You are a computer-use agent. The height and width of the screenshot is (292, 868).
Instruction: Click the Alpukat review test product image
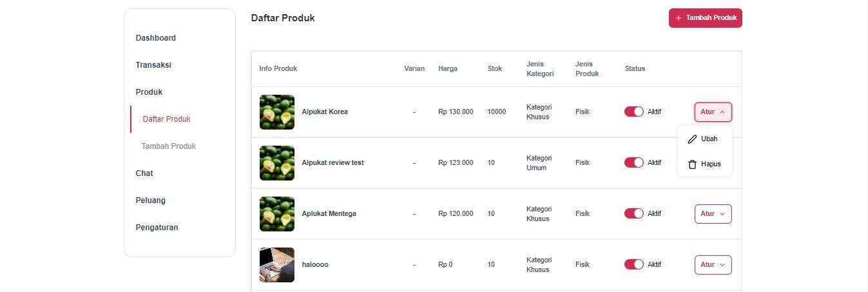[x=277, y=163]
